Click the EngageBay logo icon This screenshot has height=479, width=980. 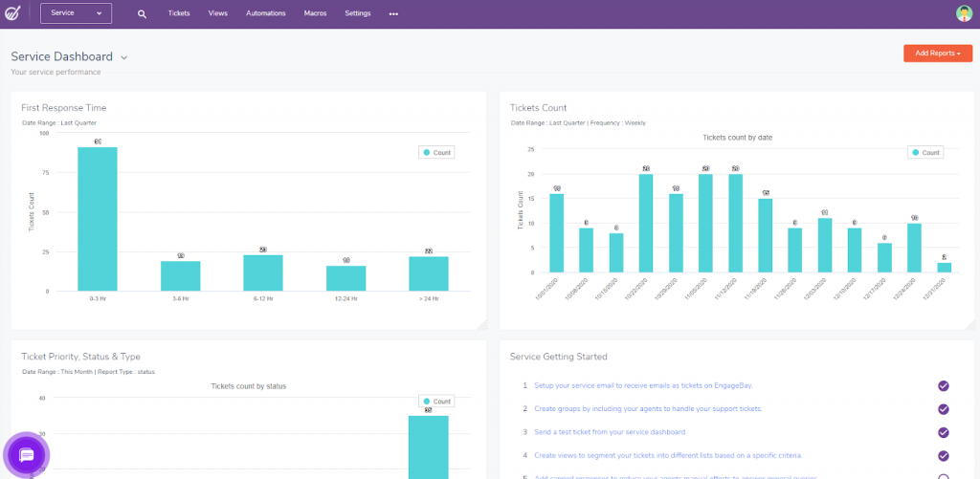[x=13, y=13]
